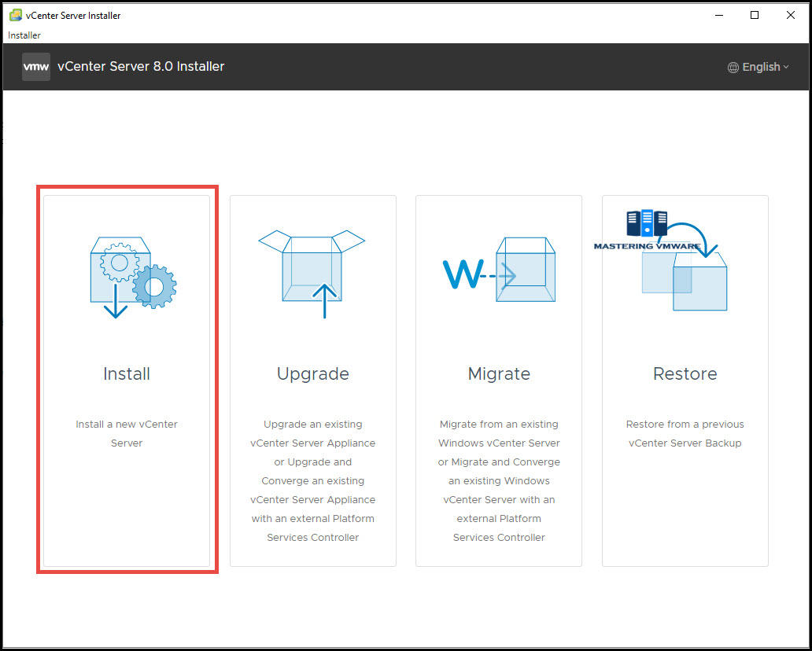Click 'Restore from a previous vCenter Server Backup' text
Viewport: 812px width, 651px height.
[685, 434]
